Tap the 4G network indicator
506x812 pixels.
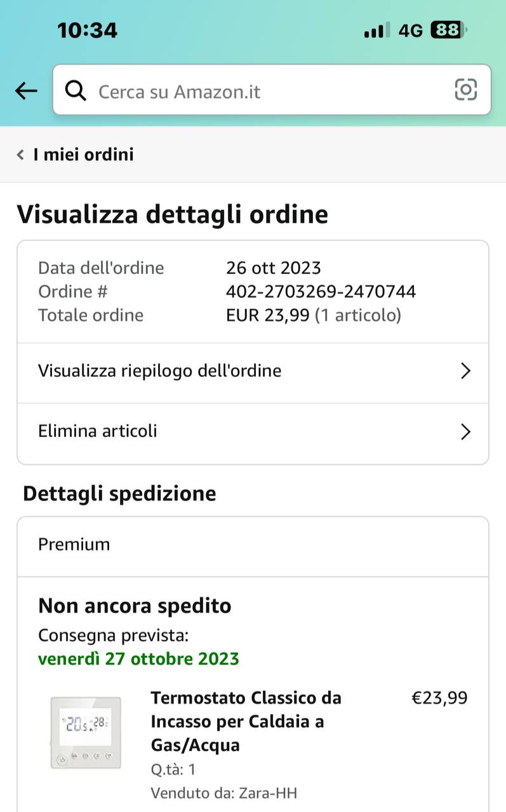[x=411, y=30]
